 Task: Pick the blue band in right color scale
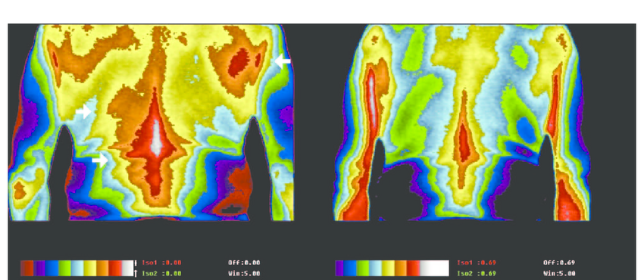tap(349, 268)
